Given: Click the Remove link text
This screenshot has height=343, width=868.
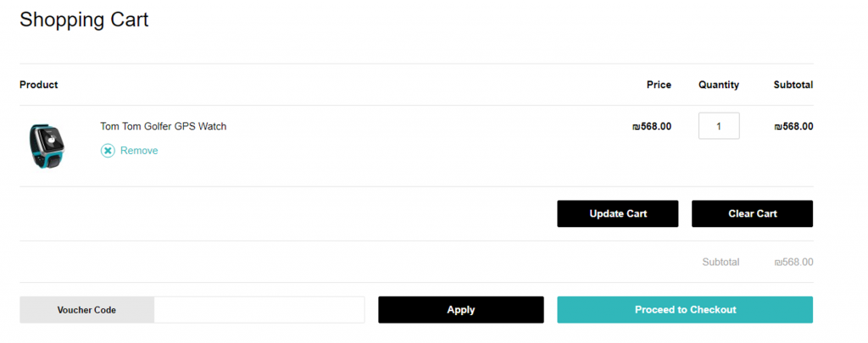Looking at the screenshot, I should (x=139, y=151).
